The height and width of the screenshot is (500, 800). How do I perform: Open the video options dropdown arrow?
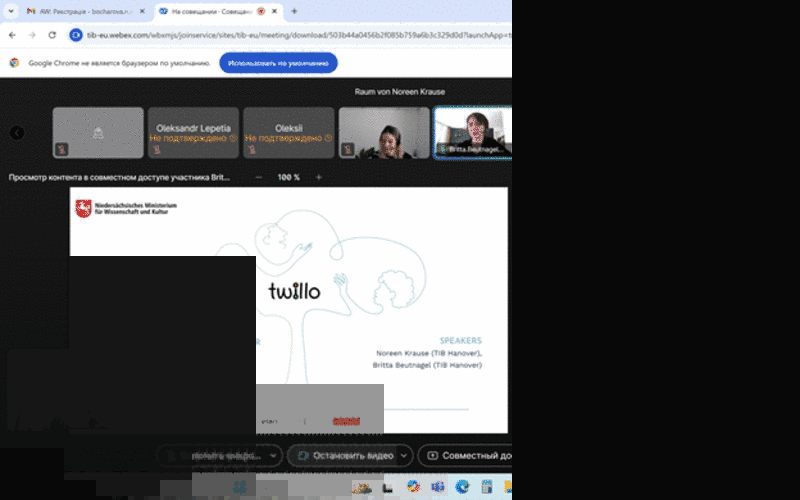point(404,456)
